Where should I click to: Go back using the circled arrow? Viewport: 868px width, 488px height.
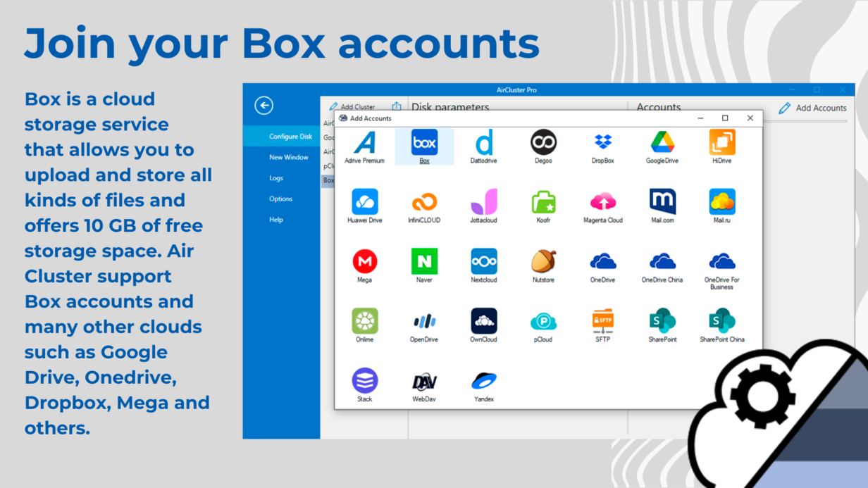(x=263, y=106)
